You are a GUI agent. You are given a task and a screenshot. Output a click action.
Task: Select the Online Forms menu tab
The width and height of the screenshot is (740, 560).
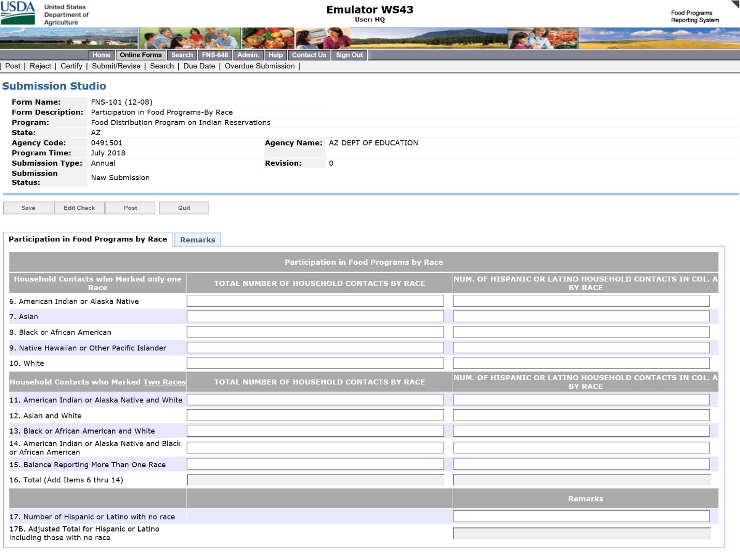click(x=141, y=55)
